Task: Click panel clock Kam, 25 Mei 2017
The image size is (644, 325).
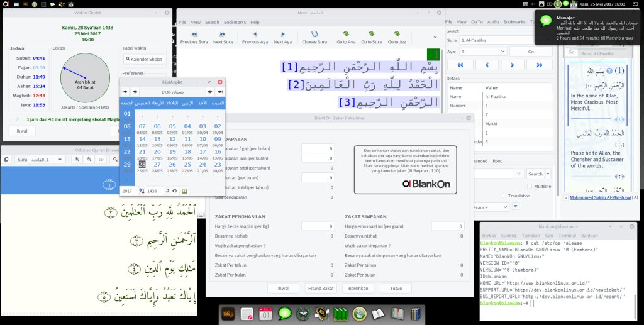Action: point(602,4)
